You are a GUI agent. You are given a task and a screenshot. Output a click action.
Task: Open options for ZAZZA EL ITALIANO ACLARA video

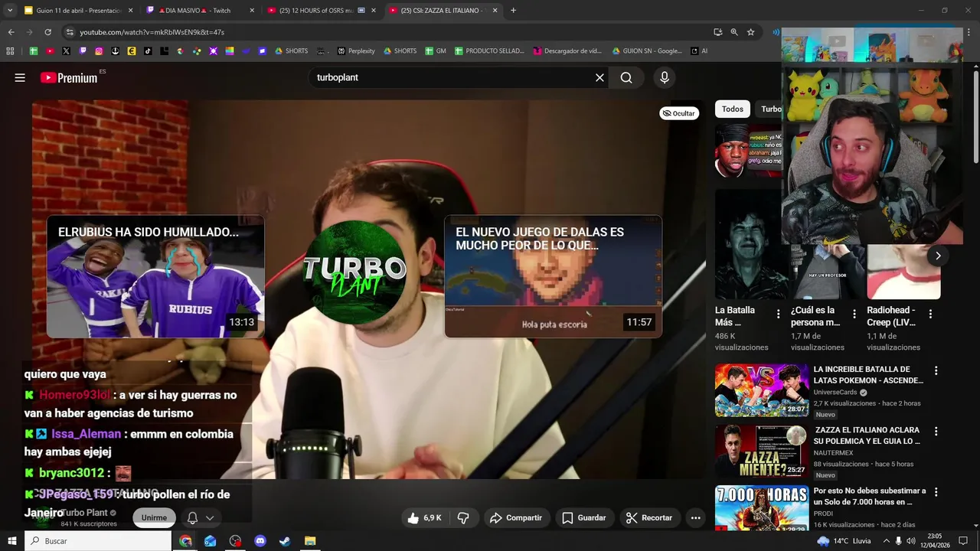[936, 431]
